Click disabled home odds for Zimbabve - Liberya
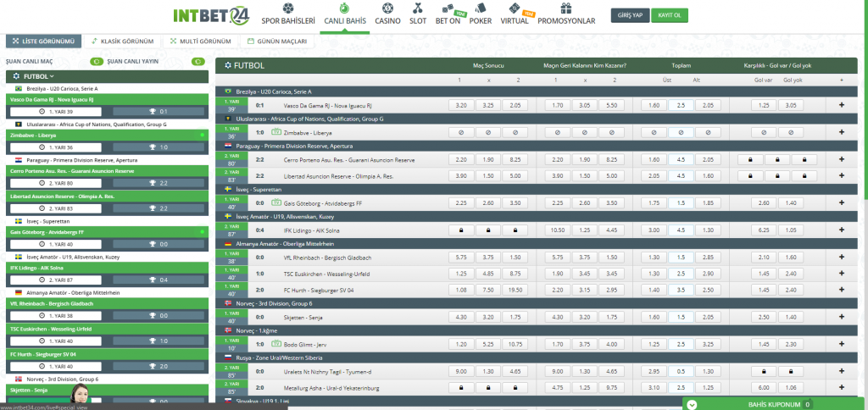The width and height of the screenshot is (868, 410). [461, 133]
